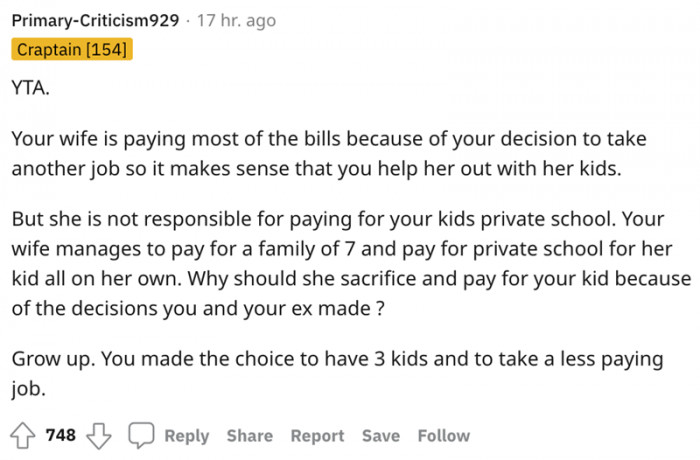The image size is (700, 460).
Task: Click the 'Craptain [154]' flair badge
Action: [x=72, y=48]
